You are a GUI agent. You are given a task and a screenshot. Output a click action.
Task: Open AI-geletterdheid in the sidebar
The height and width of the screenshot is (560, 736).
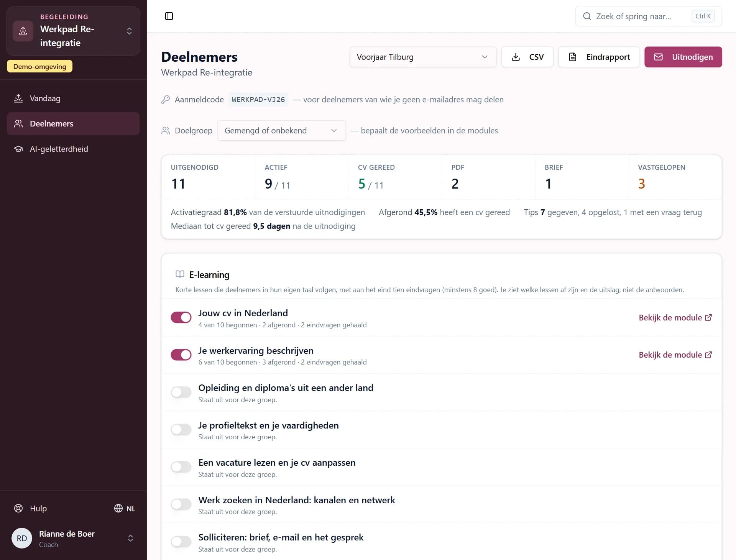point(73,149)
